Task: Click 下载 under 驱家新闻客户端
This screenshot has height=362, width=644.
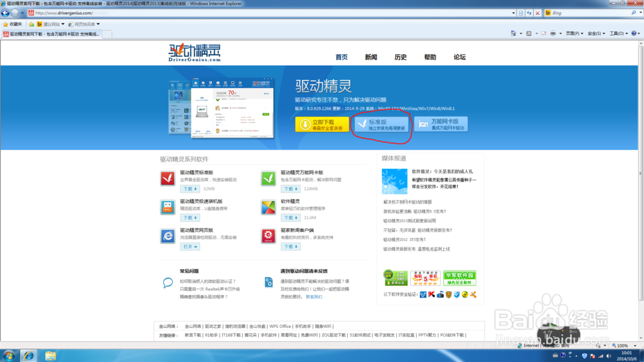Action: [290, 247]
